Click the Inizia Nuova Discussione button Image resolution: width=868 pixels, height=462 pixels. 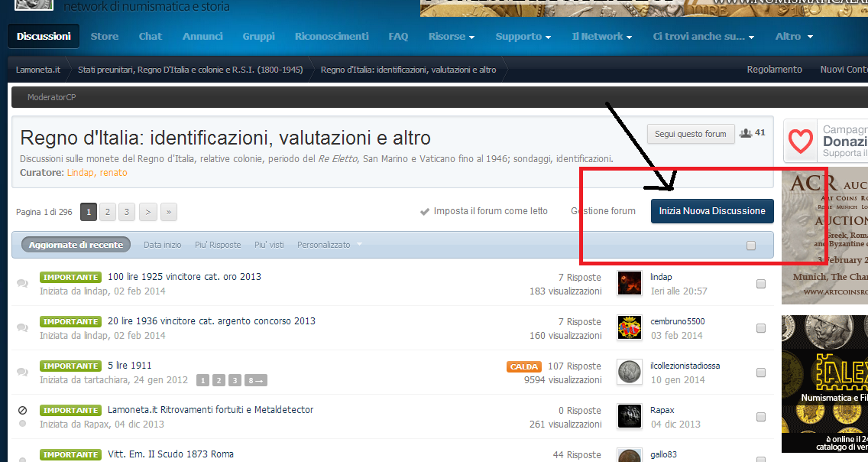pos(712,211)
